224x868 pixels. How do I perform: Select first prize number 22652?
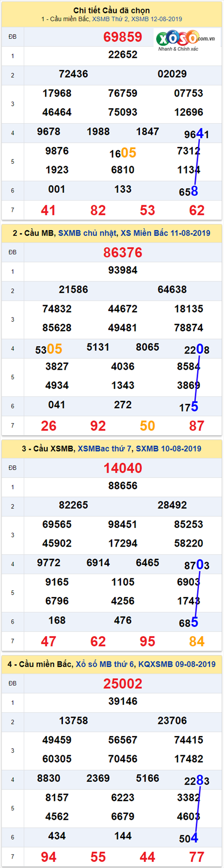coord(123,55)
